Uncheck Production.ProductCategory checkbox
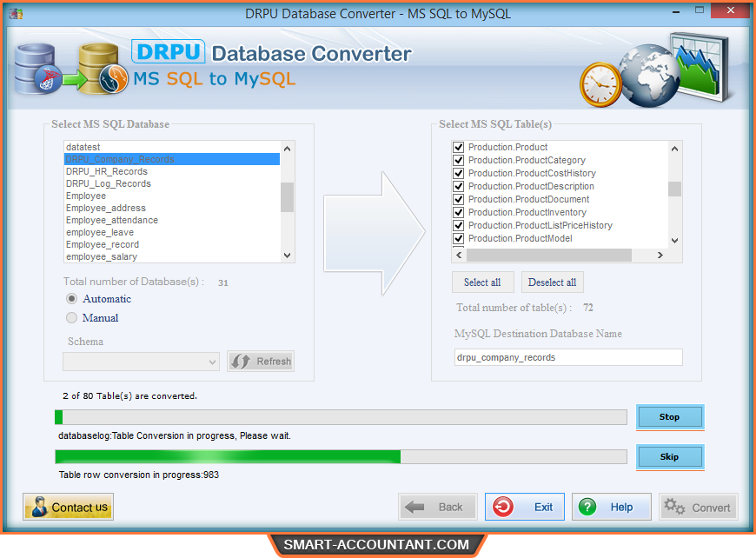The image size is (756, 558). tap(459, 160)
